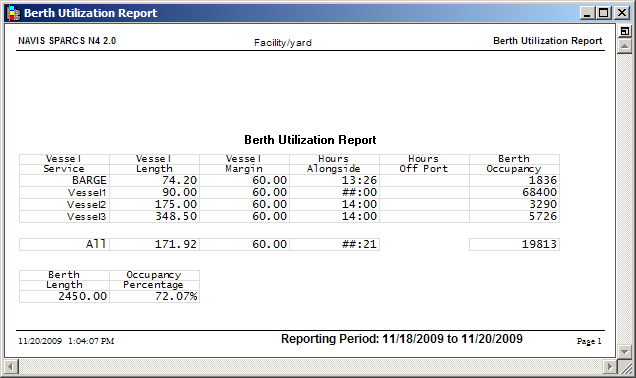Click Vessel2 length value "175.00"

click(176, 204)
